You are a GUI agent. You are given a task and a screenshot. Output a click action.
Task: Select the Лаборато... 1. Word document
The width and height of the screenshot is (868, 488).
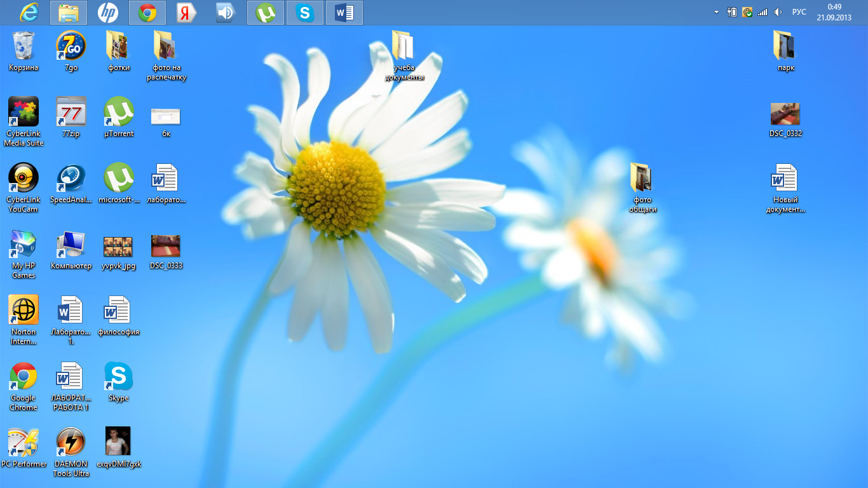71,320
